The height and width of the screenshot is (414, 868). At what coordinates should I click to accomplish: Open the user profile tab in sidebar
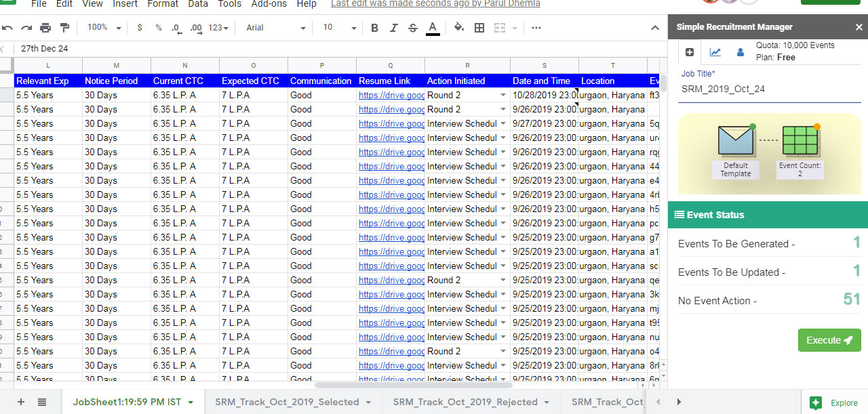[x=740, y=52]
